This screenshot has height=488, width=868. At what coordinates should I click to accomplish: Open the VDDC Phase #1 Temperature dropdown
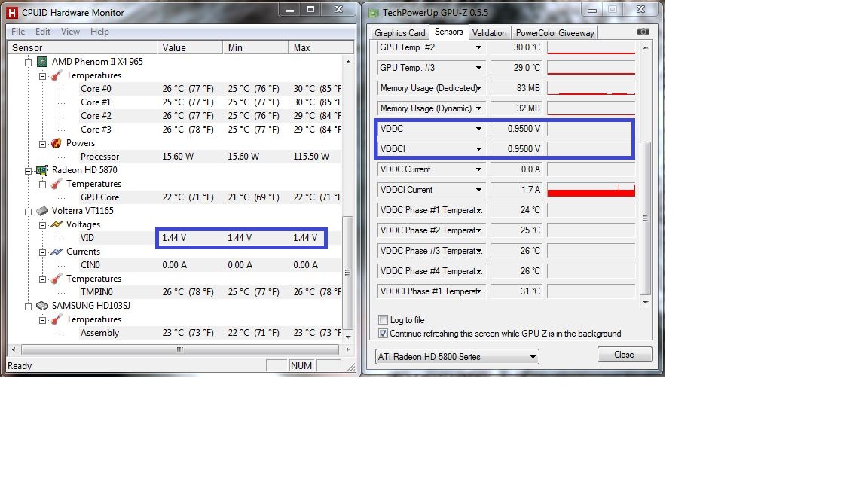click(478, 210)
